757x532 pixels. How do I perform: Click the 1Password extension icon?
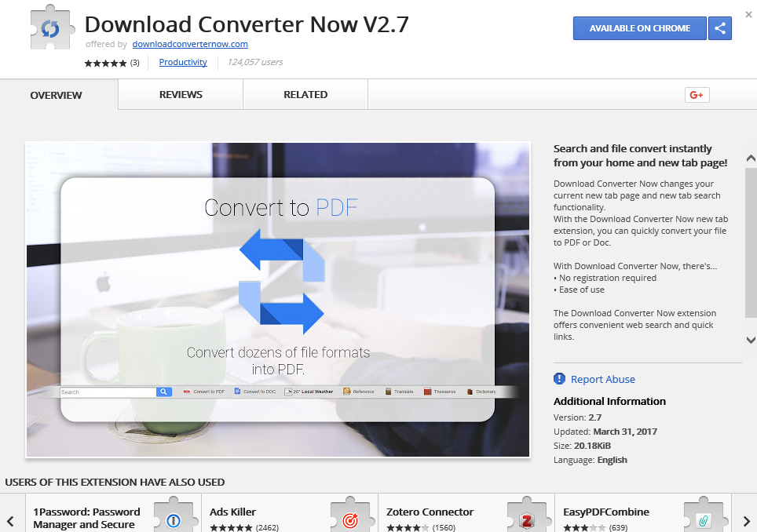click(174, 519)
